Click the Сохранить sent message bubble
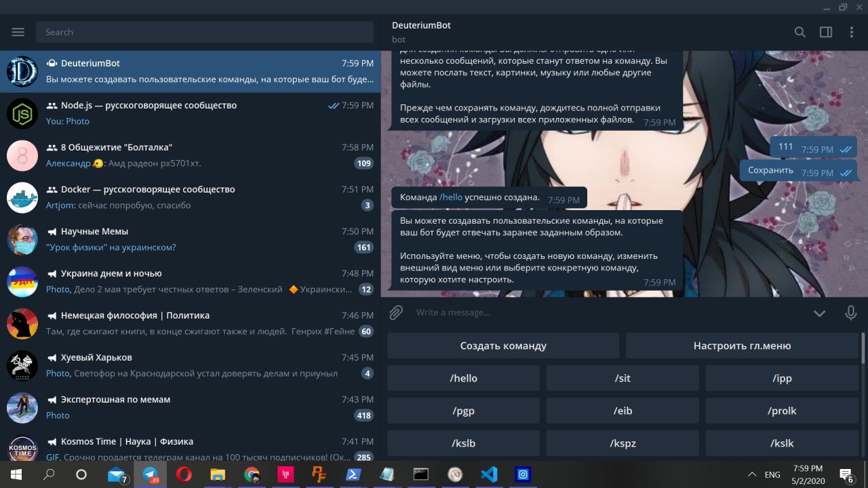The image size is (868, 488). point(798,171)
